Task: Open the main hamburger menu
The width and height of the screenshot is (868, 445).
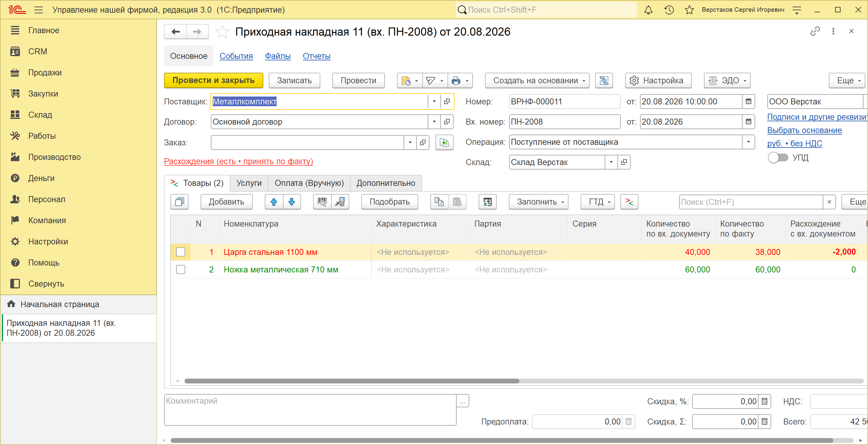Action: pos(39,10)
